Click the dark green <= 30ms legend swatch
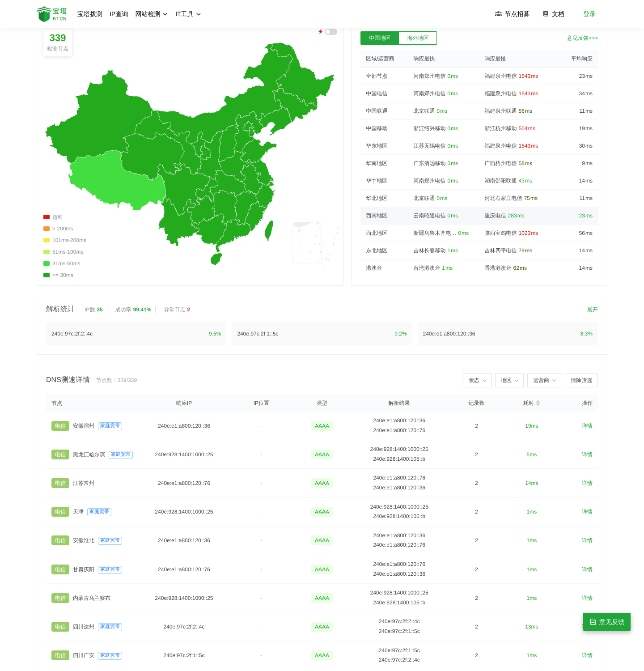This screenshot has width=644, height=671. coord(47,275)
